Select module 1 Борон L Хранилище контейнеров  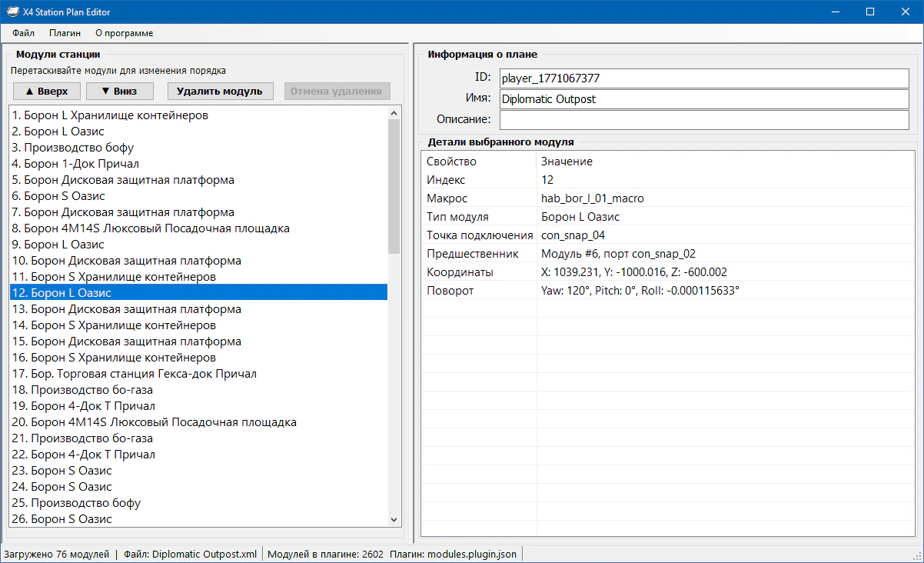[x=110, y=115]
